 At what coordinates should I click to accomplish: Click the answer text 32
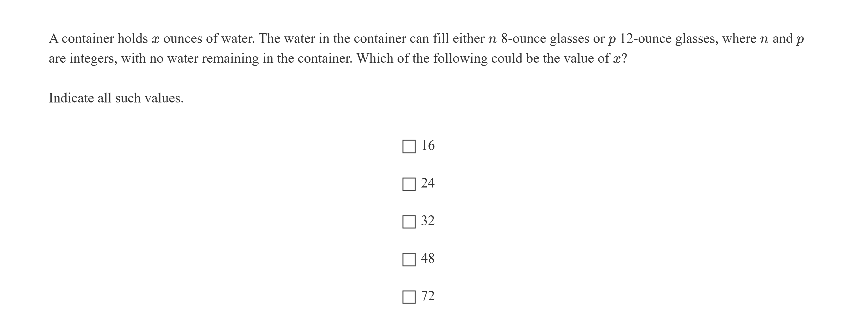[x=428, y=221]
